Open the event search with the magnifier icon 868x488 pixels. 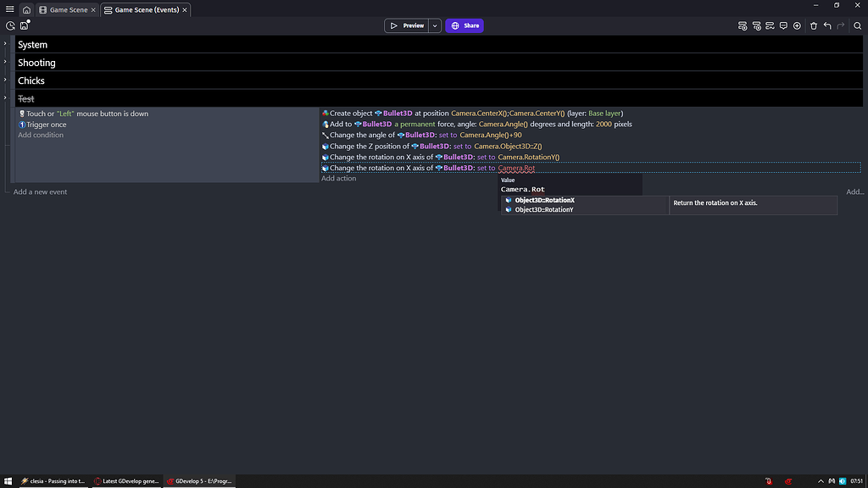(x=857, y=25)
